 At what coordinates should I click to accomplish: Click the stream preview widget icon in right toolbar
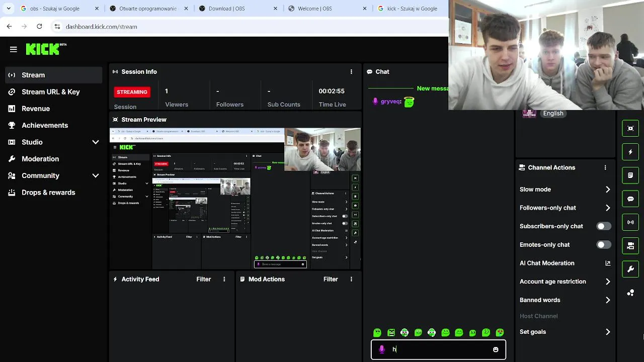click(x=630, y=128)
